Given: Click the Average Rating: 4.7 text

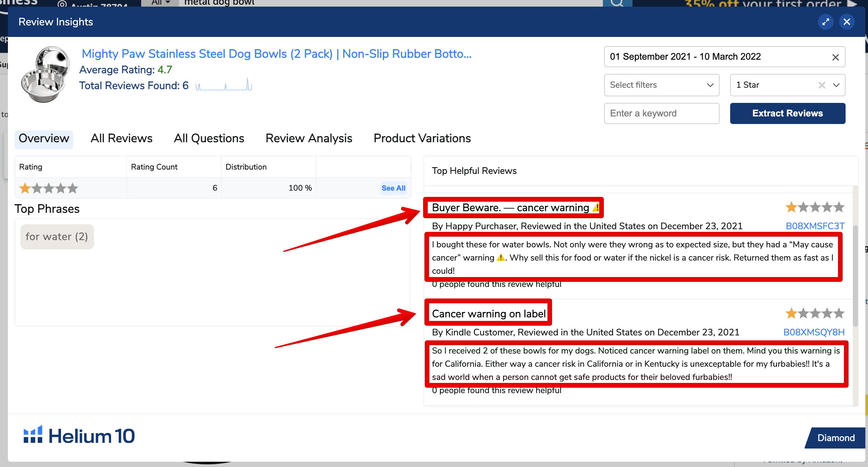Looking at the screenshot, I should pos(126,70).
